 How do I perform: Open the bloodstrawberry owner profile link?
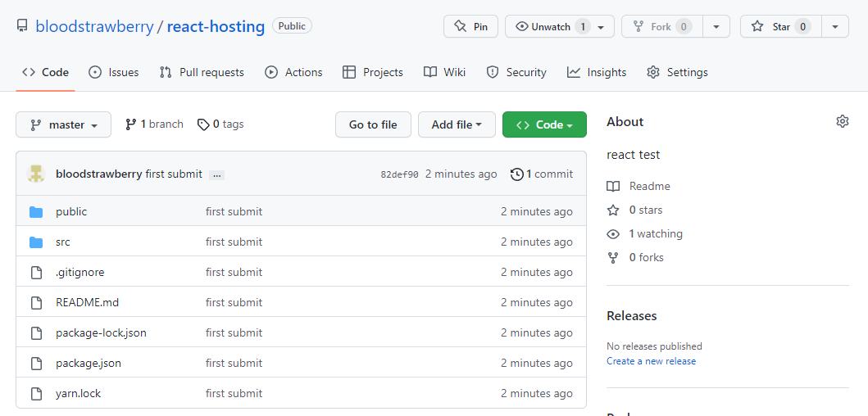94,26
